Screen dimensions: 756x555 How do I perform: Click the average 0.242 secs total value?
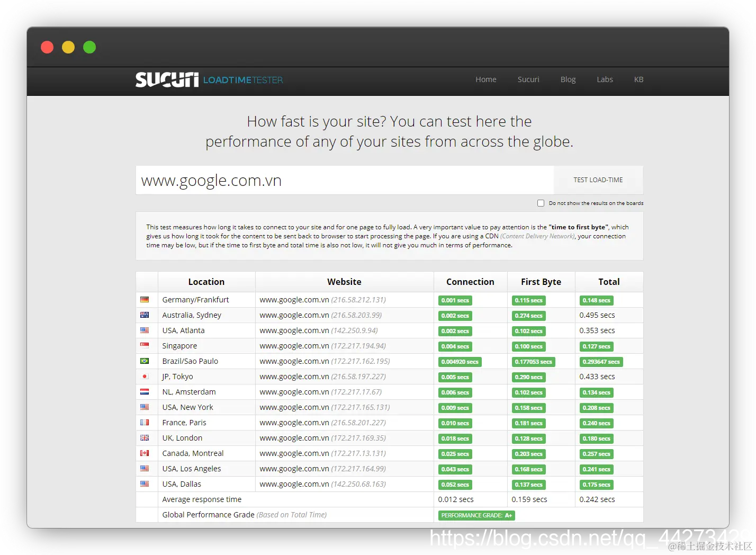click(x=597, y=499)
